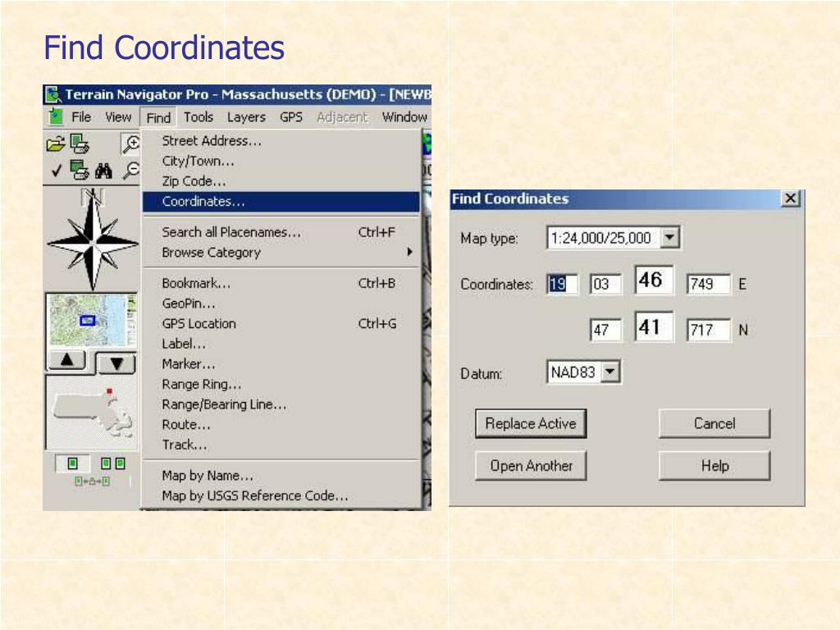Click the open folder icon in the toolbar
Image resolution: width=840 pixels, height=630 pixels.
(x=55, y=144)
